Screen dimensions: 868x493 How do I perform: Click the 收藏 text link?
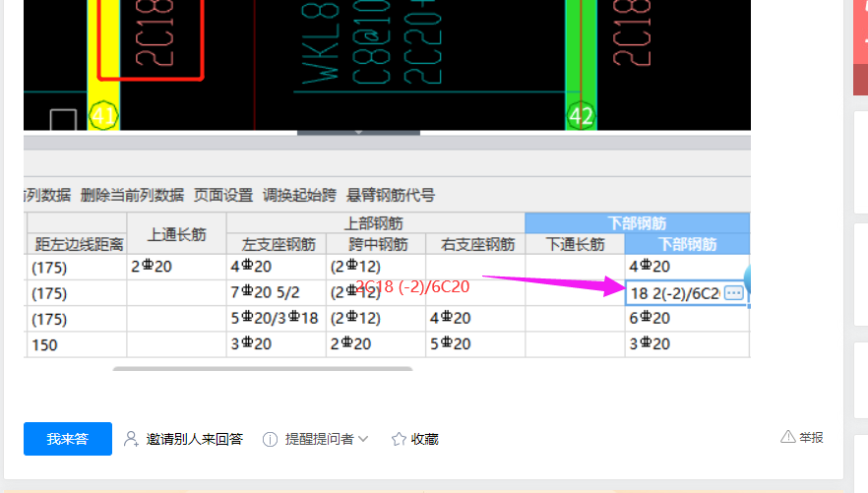(x=424, y=439)
